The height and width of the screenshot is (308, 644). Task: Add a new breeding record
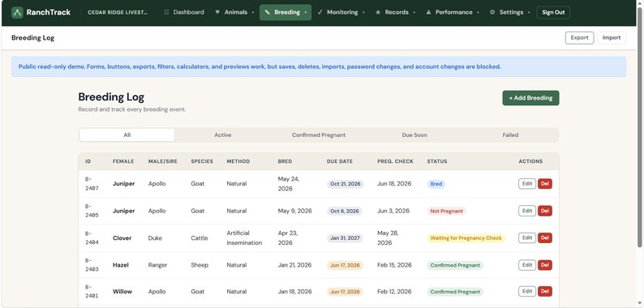click(530, 98)
